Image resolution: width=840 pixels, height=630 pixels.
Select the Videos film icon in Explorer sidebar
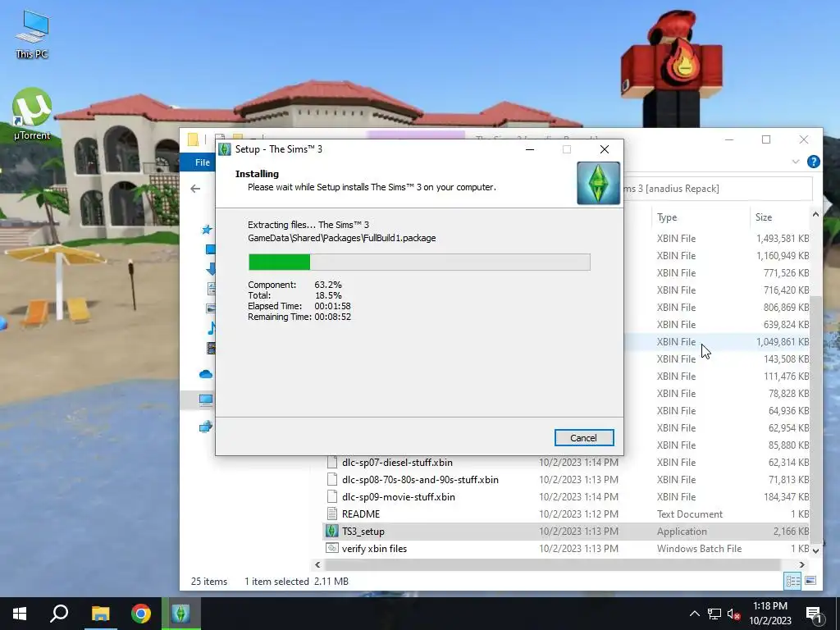(x=211, y=348)
